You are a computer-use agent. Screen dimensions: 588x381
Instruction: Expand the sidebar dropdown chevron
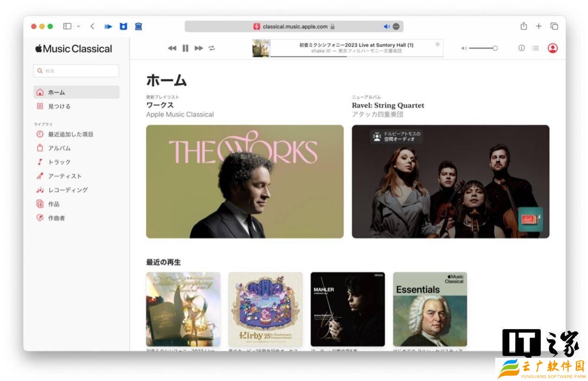78,26
